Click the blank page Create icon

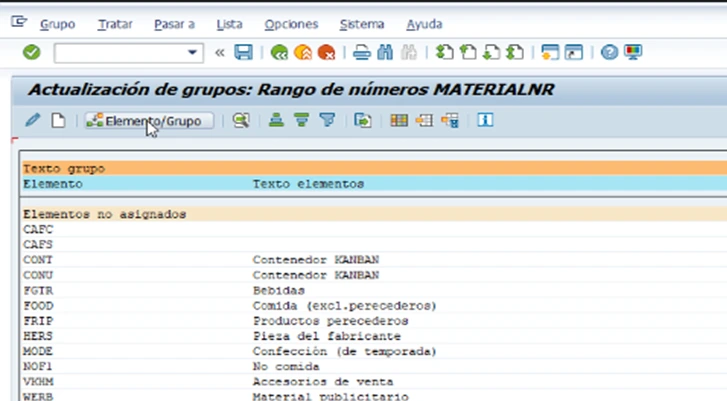pyautogui.click(x=58, y=121)
